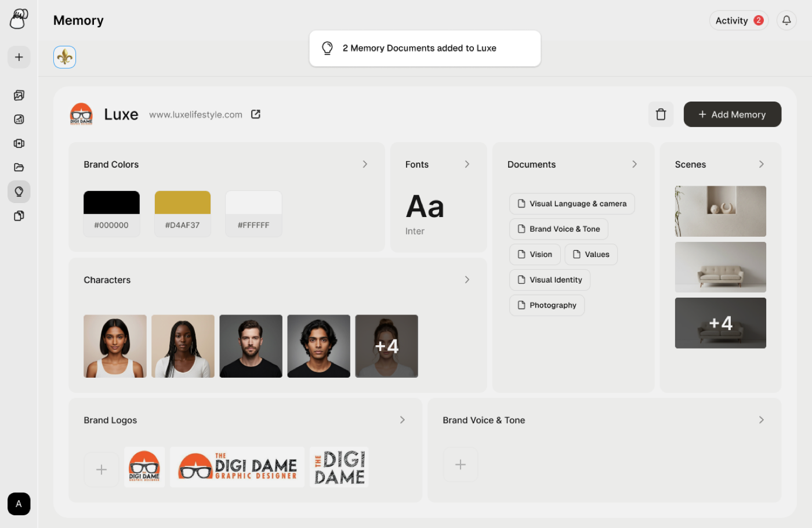Open the user avatar A

pyautogui.click(x=19, y=504)
